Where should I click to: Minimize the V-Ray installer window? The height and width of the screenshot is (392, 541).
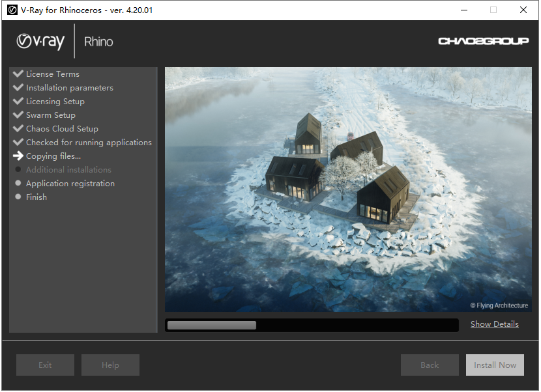(464, 10)
